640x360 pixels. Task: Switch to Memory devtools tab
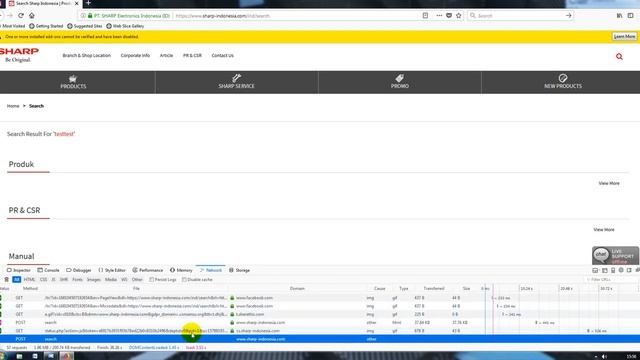click(181, 270)
